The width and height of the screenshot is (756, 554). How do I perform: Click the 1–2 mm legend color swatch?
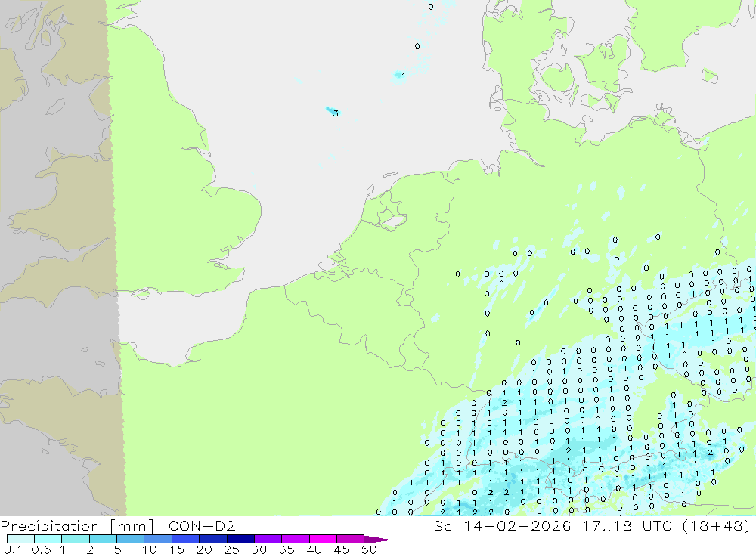(75, 539)
